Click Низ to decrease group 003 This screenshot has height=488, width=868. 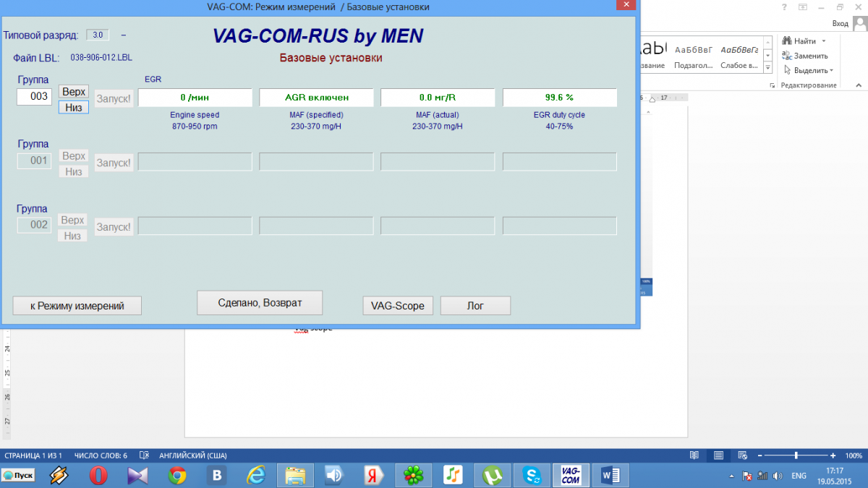[x=74, y=107]
